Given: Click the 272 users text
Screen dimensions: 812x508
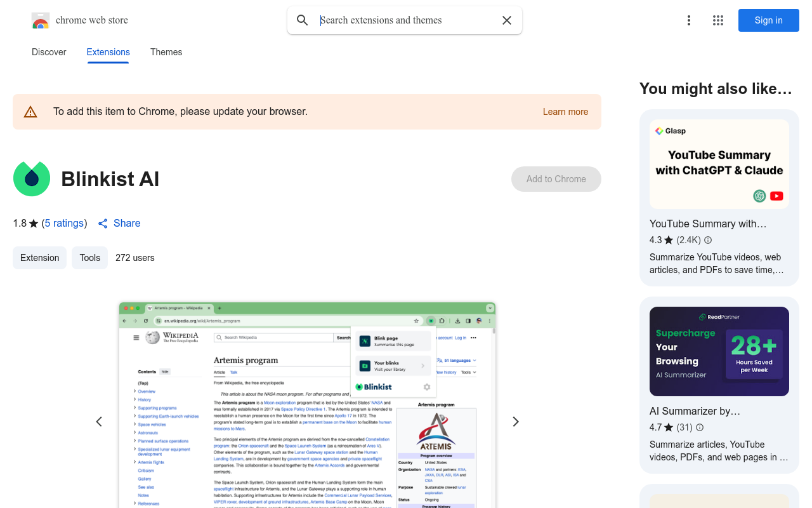Looking at the screenshot, I should pos(134,258).
